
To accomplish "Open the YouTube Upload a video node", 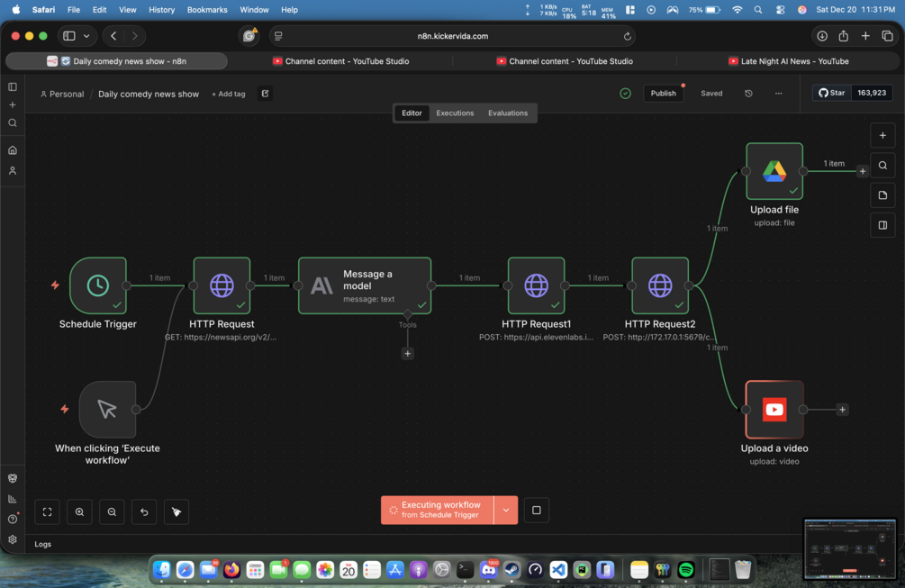I will 774,409.
